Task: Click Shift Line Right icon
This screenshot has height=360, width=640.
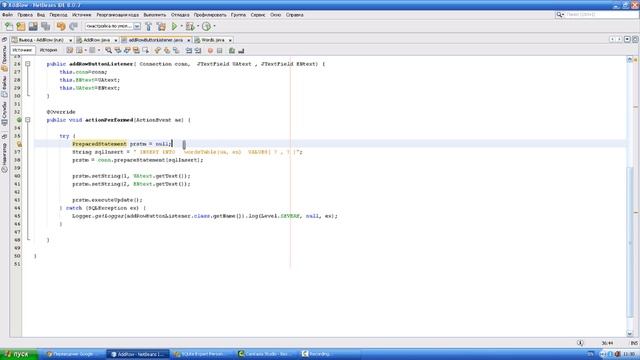Action: (198, 51)
